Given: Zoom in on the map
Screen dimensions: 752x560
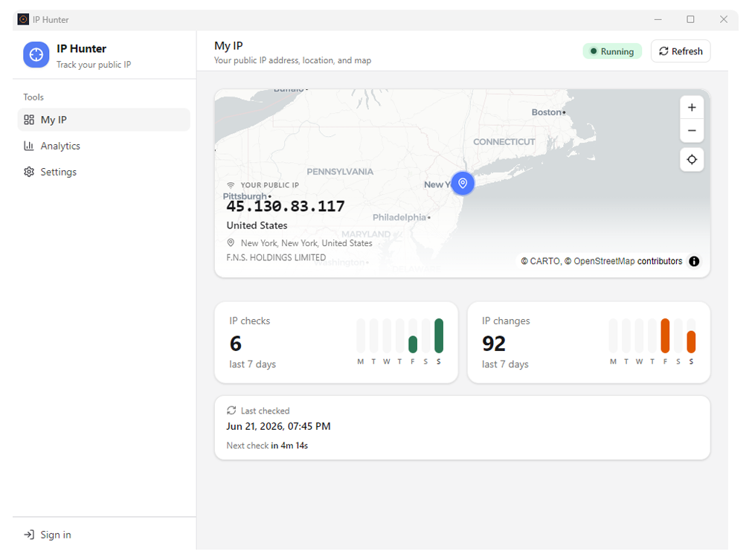Looking at the screenshot, I should click(692, 107).
